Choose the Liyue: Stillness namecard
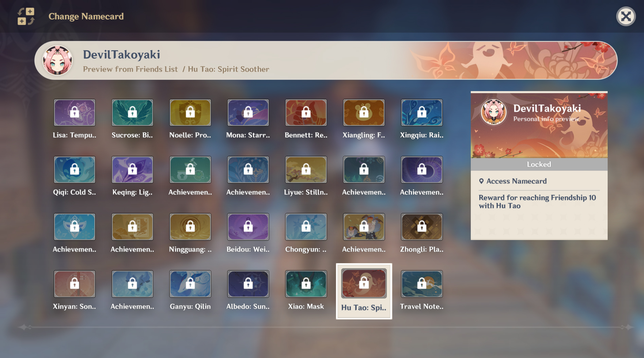Viewport: 644px width, 358px height. (x=306, y=170)
